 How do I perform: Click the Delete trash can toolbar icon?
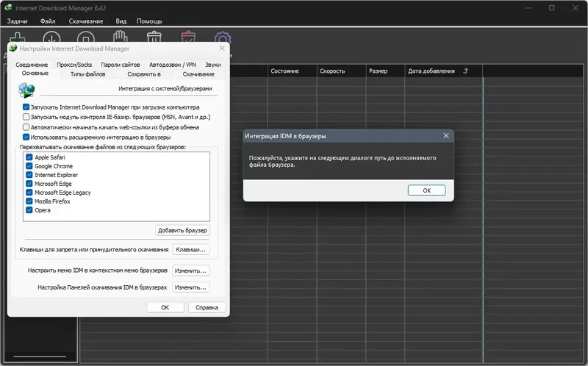pyautogui.click(x=154, y=37)
